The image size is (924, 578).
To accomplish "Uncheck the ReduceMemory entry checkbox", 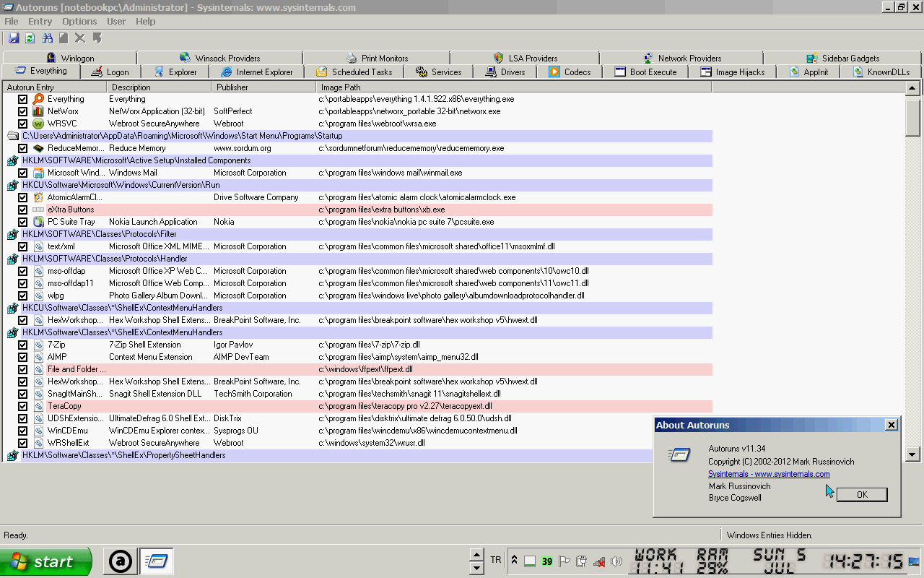I will (23, 148).
